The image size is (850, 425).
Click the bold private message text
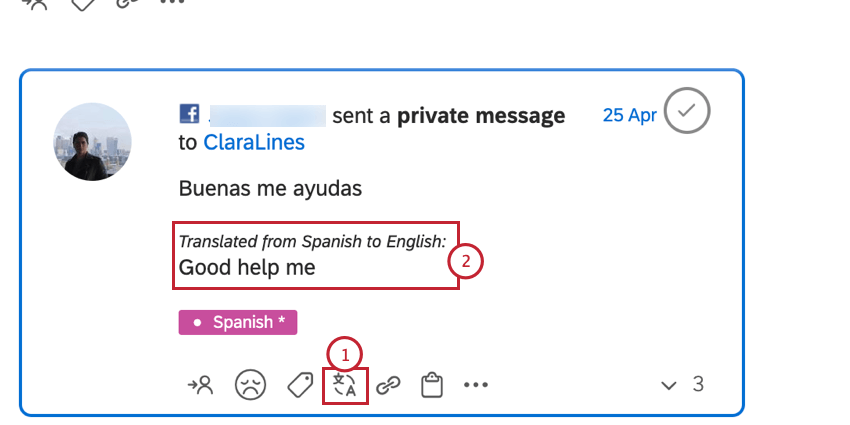point(481,115)
